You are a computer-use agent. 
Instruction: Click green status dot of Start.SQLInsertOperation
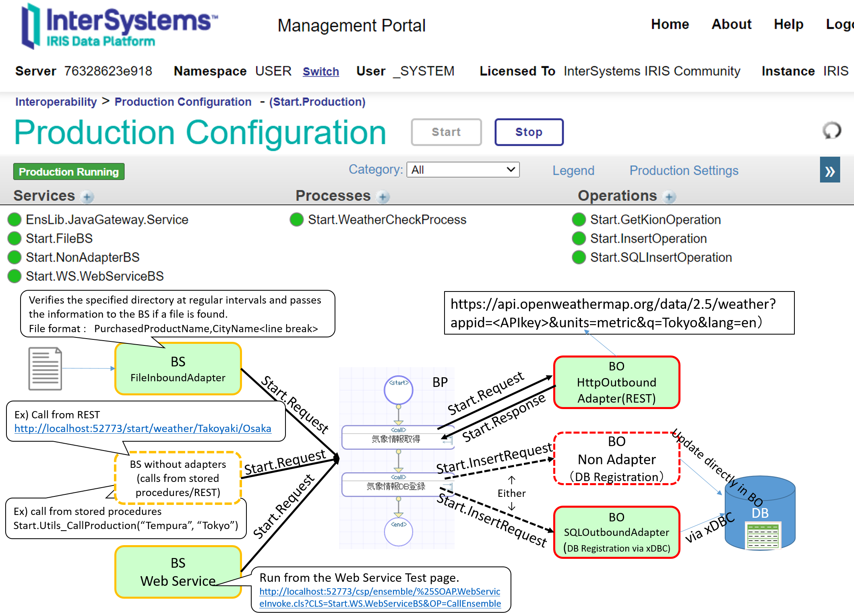pyautogui.click(x=579, y=257)
